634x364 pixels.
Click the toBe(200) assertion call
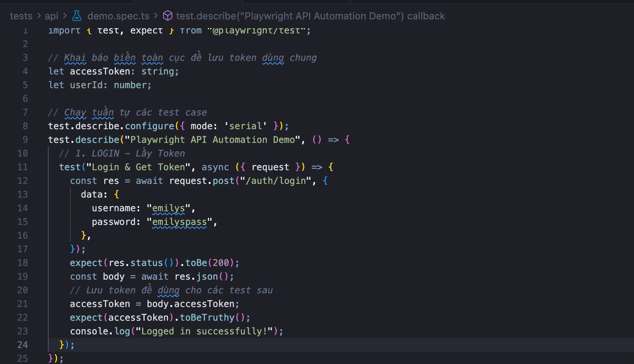click(x=207, y=263)
